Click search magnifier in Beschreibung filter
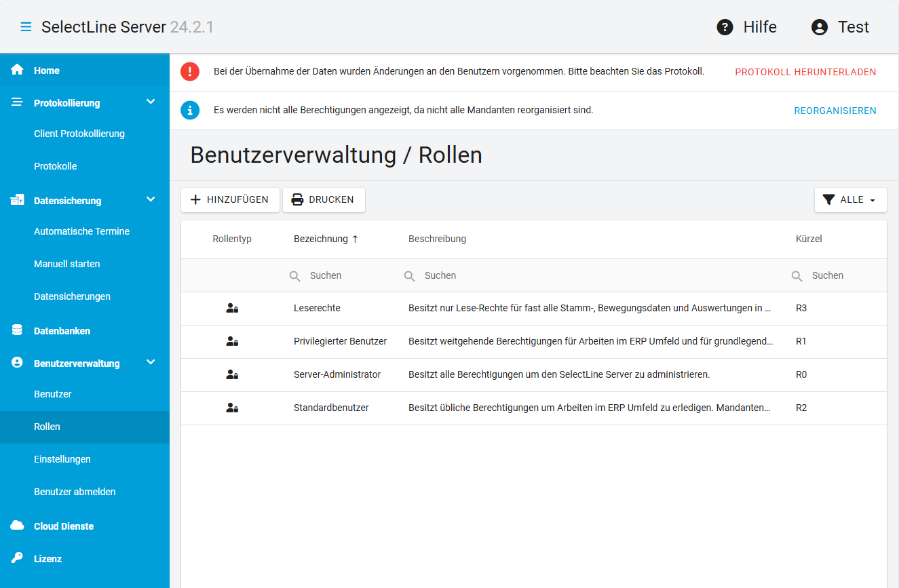The height and width of the screenshot is (588, 899). click(x=409, y=276)
